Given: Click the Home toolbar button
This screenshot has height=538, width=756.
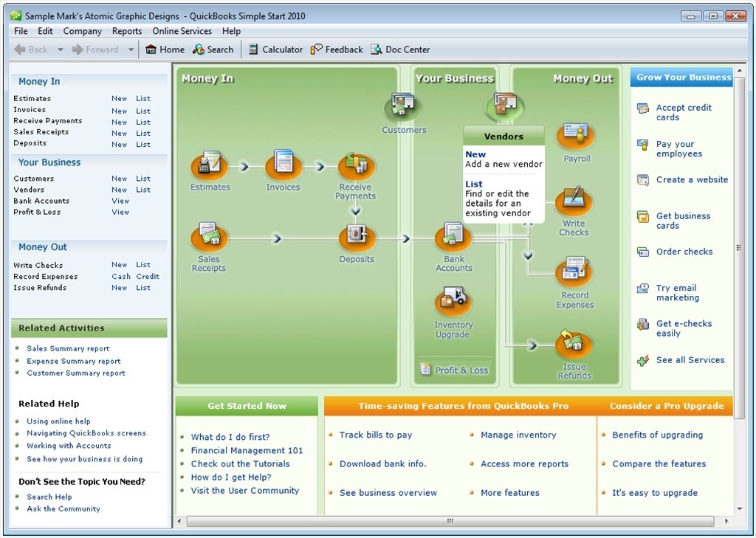Looking at the screenshot, I should tap(165, 49).
